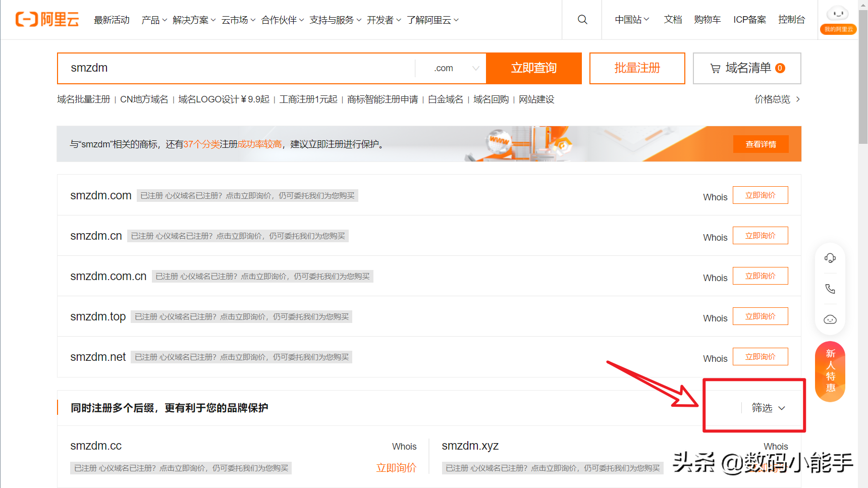Expand the 解决方案 menu
The image size is (868, 488).
194,20
